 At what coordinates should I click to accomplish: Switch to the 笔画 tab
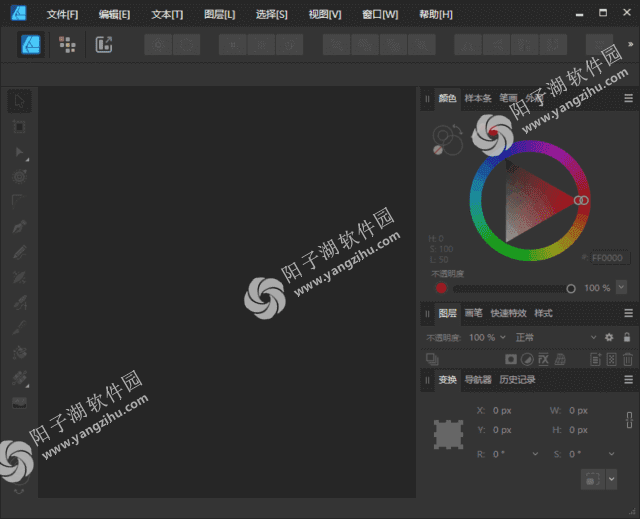tap(508, 98)
